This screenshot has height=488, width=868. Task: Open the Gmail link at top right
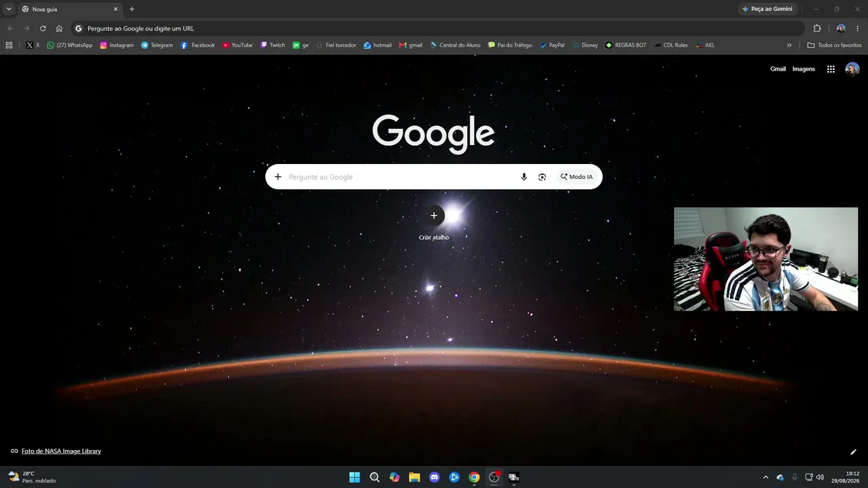(778, 69)
